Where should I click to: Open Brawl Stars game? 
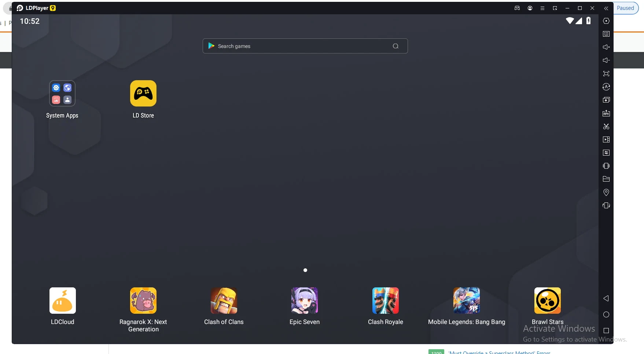point(548,301)
